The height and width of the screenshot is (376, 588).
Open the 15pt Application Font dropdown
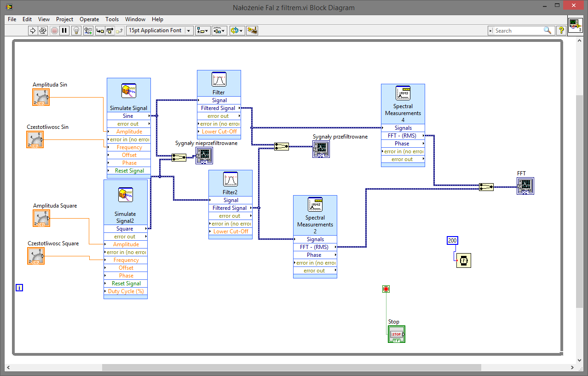coord(160,31)
